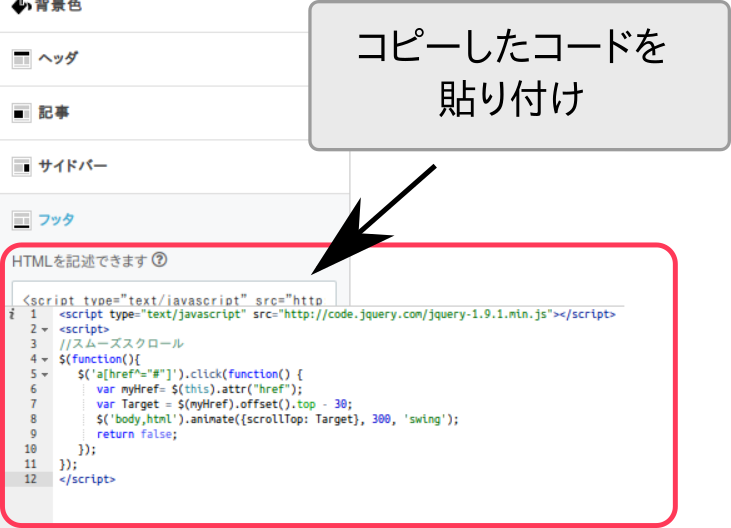Viewport: 731px width, 528px height.
Task: Click the info marker on code line 1
Action: tap(12, 315)
